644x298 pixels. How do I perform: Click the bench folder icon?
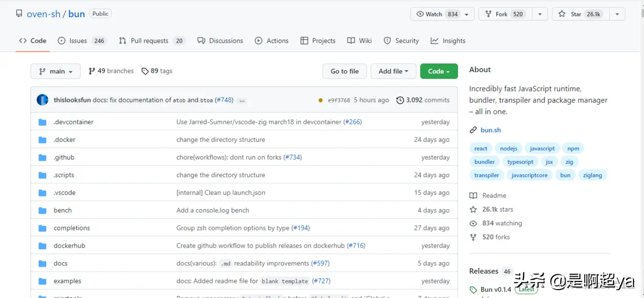tap(43, 211)
